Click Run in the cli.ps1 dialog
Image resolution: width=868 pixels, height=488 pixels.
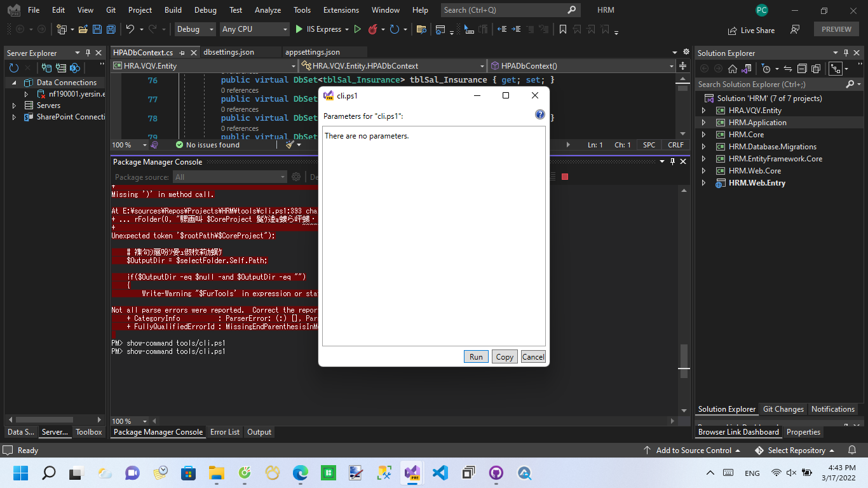coord(476,356)
